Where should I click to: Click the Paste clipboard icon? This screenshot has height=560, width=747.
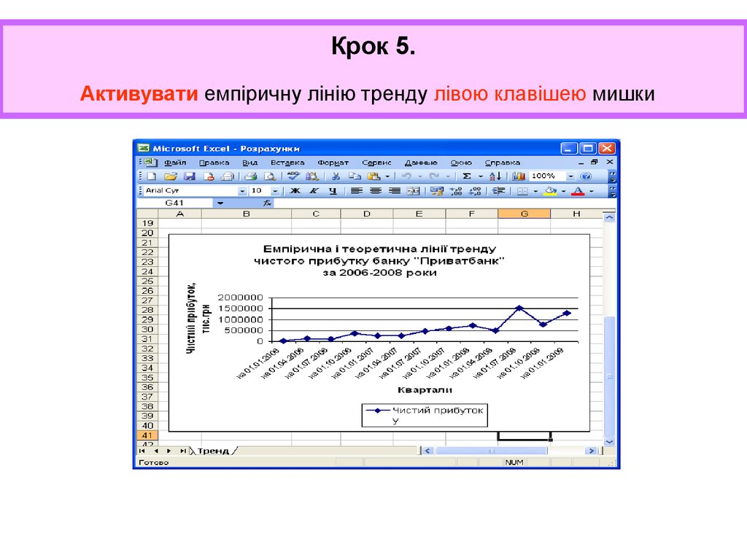[374, 176]
